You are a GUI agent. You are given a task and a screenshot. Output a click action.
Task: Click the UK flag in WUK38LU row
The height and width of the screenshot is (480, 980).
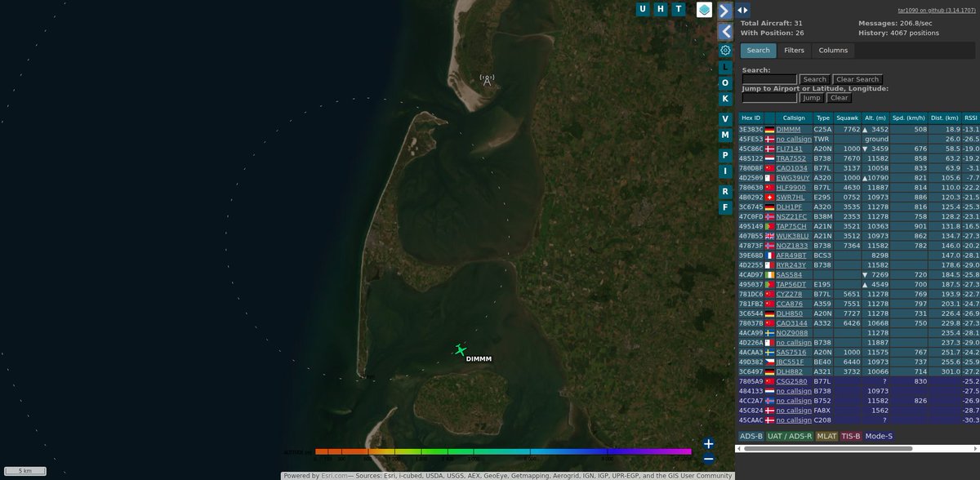(769, 236)
